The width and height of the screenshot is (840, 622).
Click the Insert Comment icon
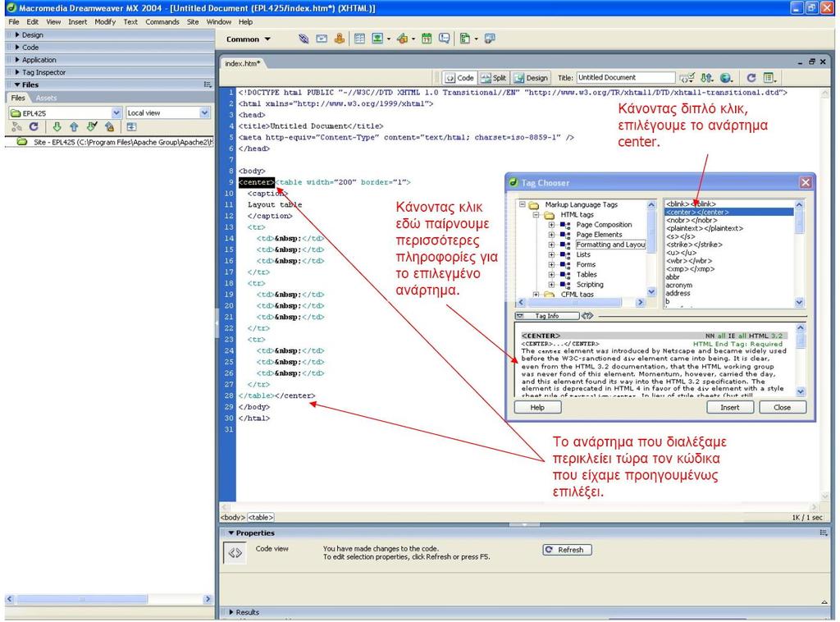coord(444,39)
